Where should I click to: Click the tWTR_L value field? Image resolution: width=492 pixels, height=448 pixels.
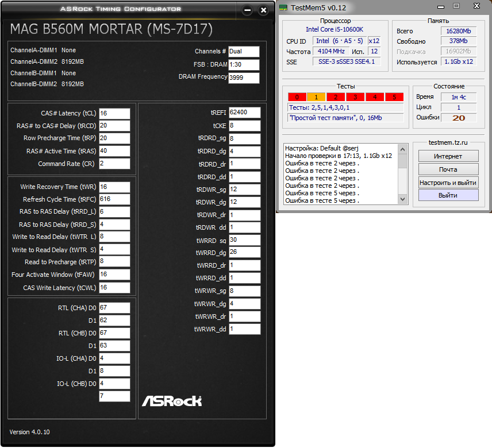tap(114, 237)
